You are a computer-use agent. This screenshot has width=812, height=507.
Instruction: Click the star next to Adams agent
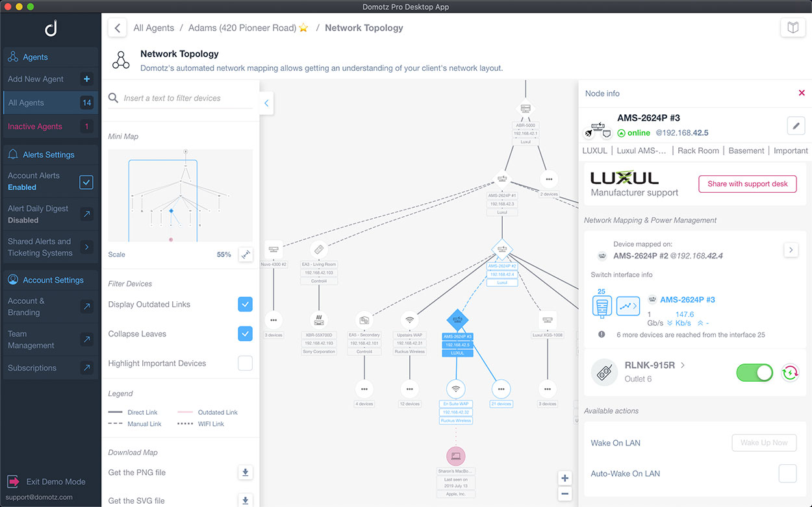303,28
